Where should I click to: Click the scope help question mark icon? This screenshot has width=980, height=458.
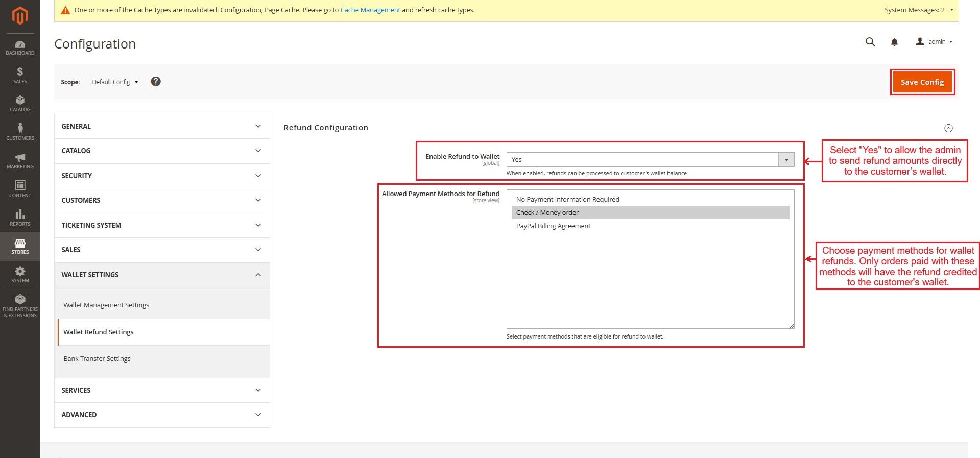[x=156, y=82]
